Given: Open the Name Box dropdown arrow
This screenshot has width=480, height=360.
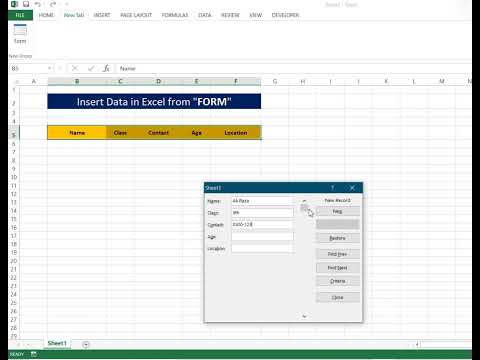Looking at the screenshot, I should click(49, 68).
